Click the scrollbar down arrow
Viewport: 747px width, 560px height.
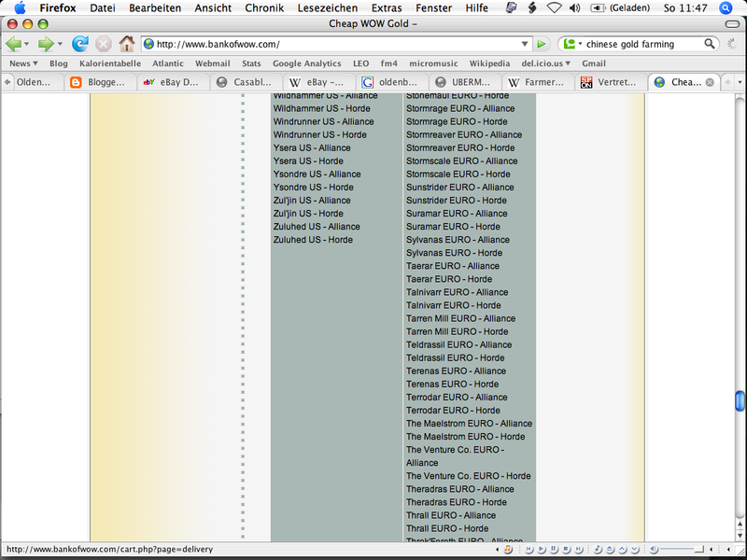point(740,536)
